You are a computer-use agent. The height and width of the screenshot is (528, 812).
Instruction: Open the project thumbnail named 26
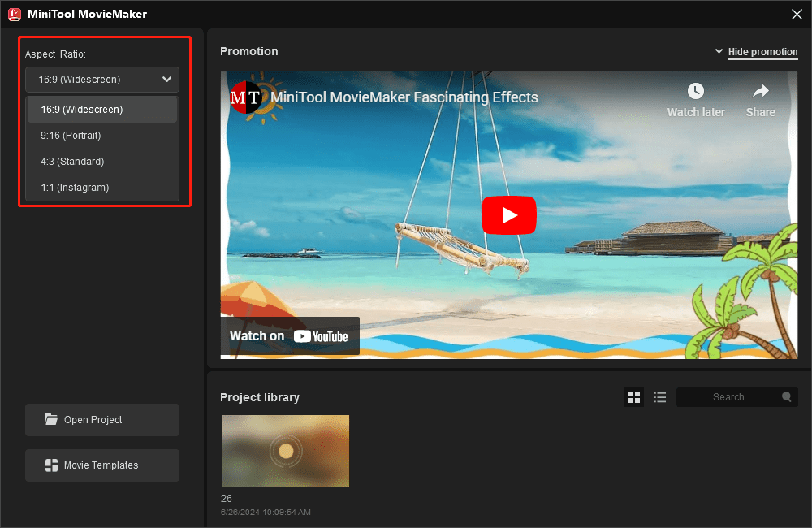[x=285, y=451]
